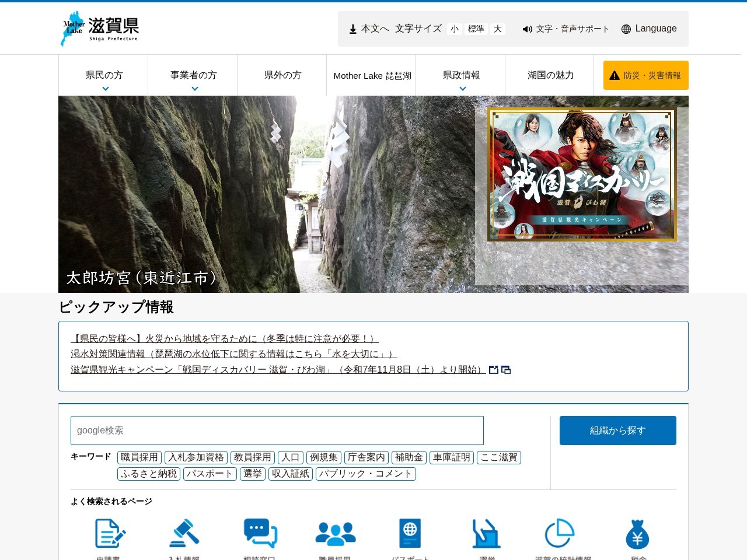Open the Language selector

(x=649, y=29)
